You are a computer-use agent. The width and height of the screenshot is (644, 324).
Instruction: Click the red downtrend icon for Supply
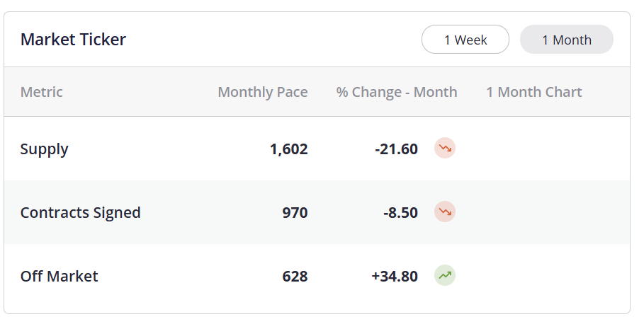pos(445,148)
